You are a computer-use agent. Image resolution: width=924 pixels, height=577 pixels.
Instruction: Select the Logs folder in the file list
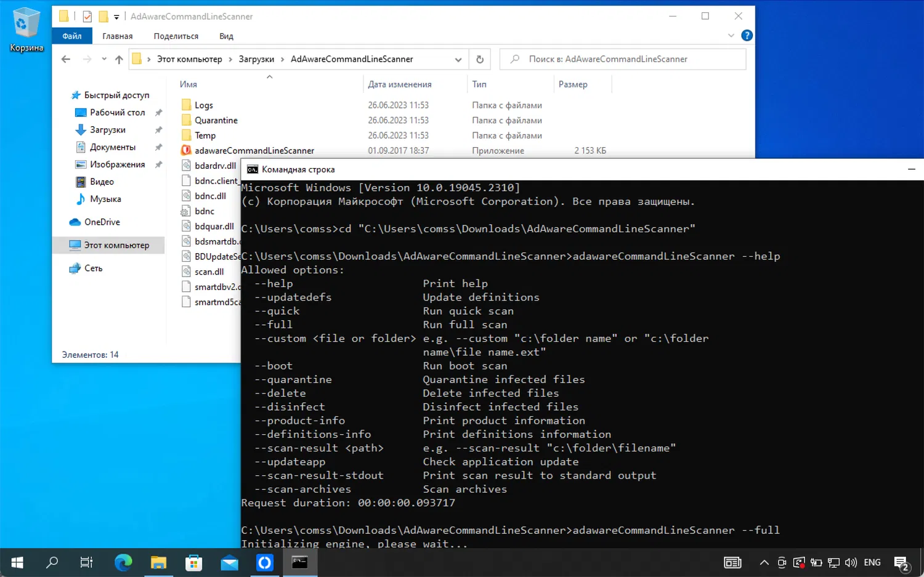(203, 105)
